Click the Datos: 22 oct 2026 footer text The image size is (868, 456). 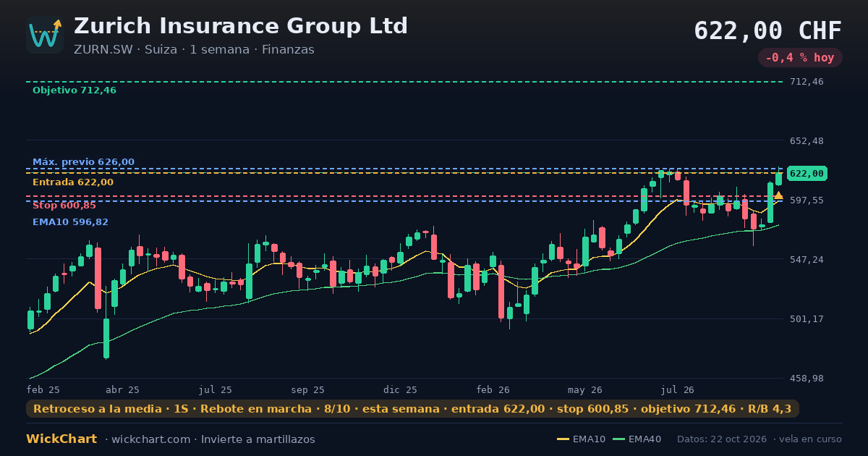(x=723, y=439)
